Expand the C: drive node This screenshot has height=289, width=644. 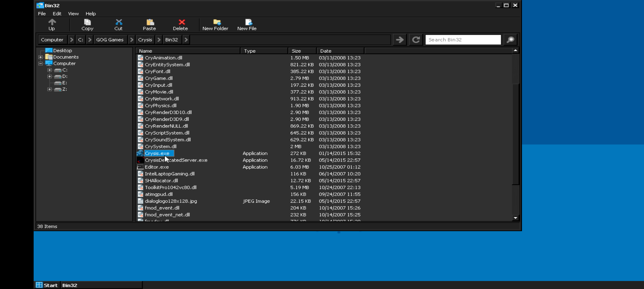[49, 70]
